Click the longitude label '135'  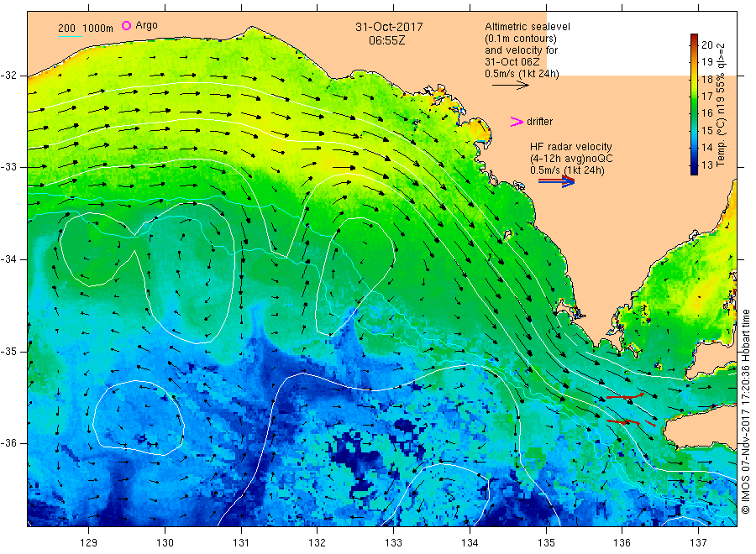click(x=546, y=543)
